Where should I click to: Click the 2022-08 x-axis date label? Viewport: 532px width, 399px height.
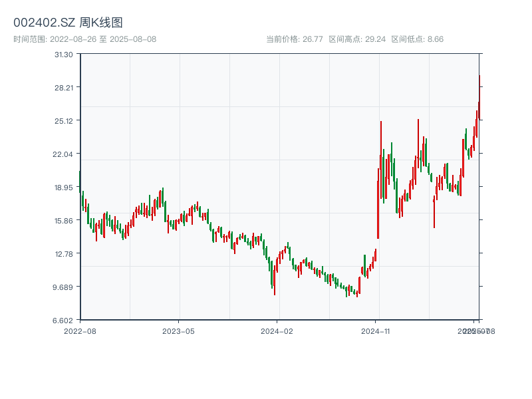click(80, 331)
